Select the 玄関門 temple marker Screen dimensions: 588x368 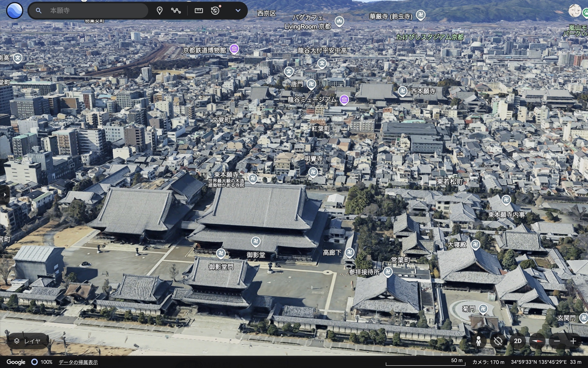point(584,318)
